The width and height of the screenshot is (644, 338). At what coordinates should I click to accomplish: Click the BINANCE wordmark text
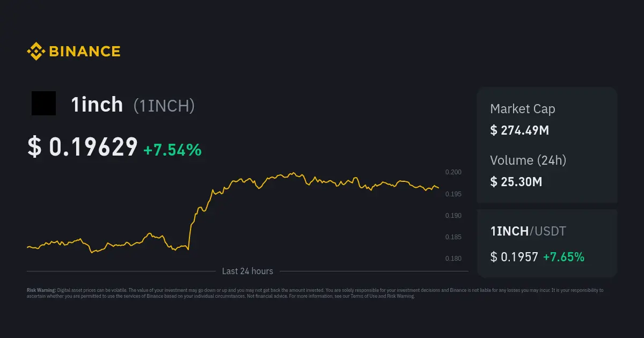85,52
